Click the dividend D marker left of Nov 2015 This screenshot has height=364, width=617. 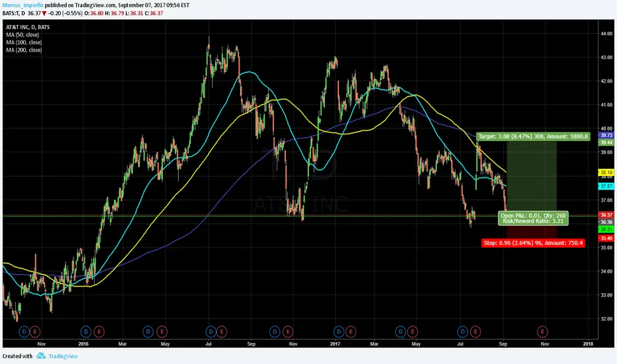point(24,332)
